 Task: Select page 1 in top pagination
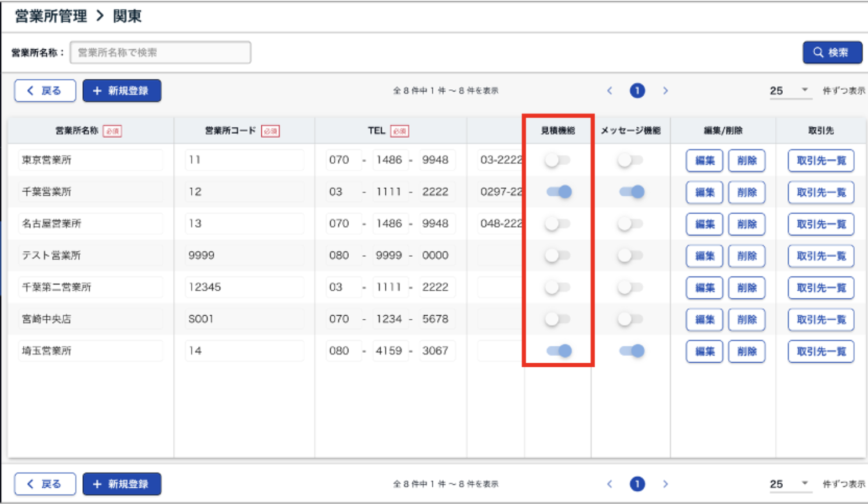click(x=637, y=90)
